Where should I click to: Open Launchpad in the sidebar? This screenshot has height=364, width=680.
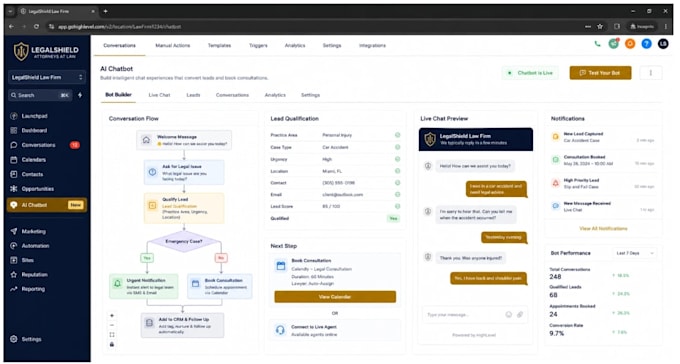pos(29,116)
